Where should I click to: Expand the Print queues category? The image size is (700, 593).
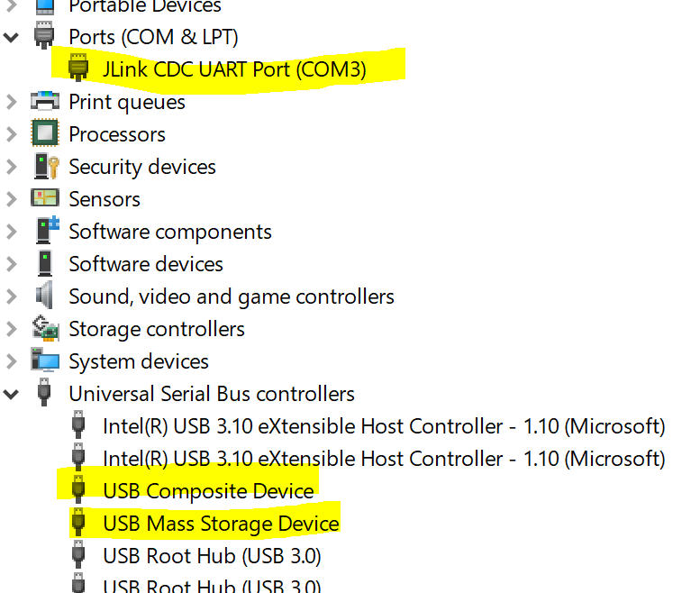(x=11, y=102)
